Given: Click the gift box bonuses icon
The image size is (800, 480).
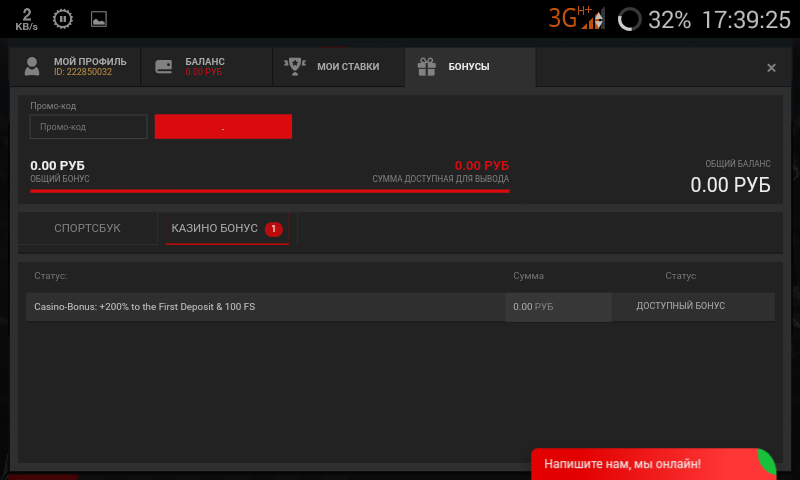Looking at the screenshot, I should point(427,66).
